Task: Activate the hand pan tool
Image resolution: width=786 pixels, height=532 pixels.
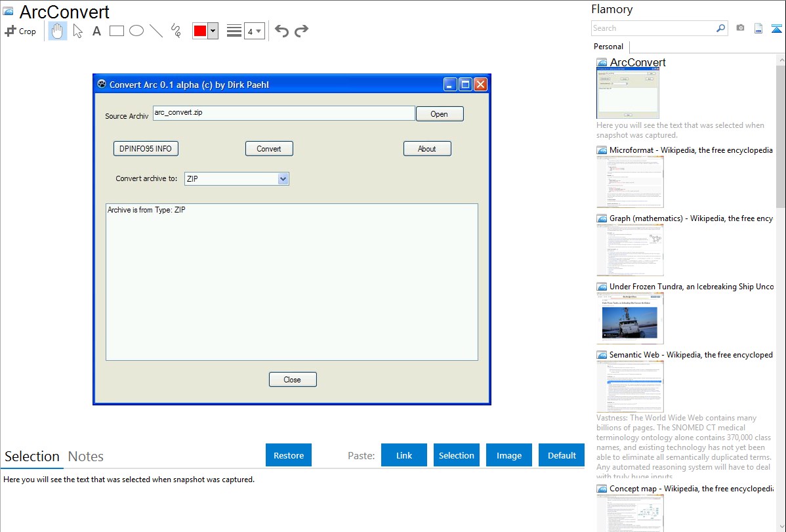Action: [x=58, y=31]
